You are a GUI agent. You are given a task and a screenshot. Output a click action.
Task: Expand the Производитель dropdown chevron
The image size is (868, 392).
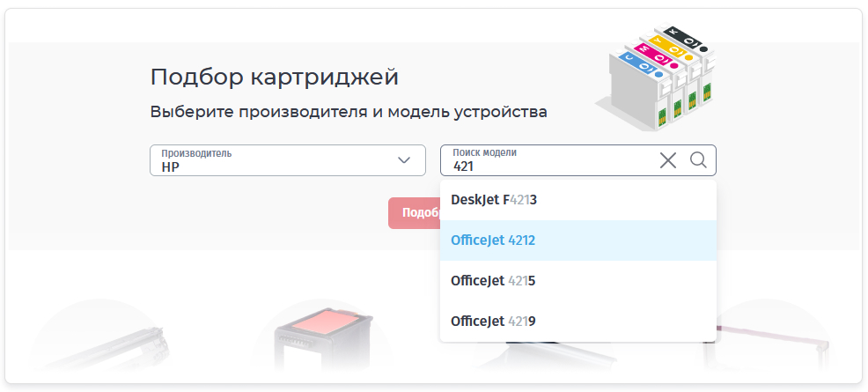tap(404, 160)
